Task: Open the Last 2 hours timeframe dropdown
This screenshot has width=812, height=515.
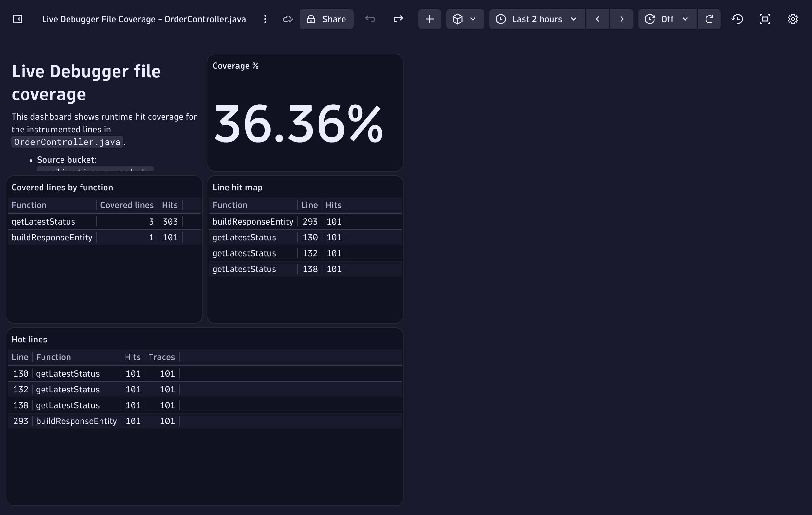Action: pyautogui.click(x=537, y=19)
